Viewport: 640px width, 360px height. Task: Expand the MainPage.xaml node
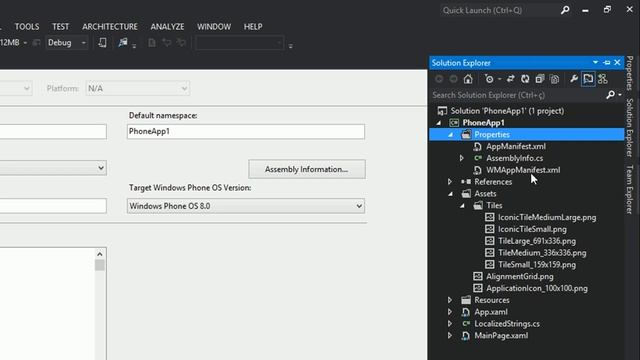[x=450, y=336]
